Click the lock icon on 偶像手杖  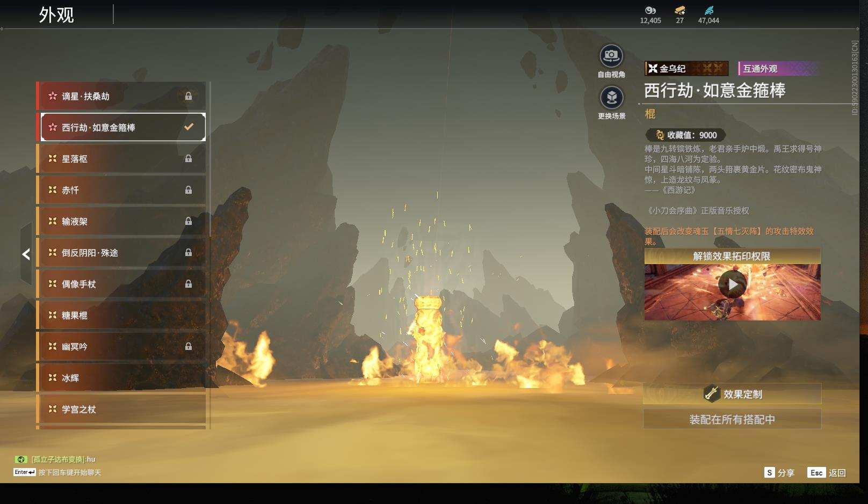click(x=189, y=284)
